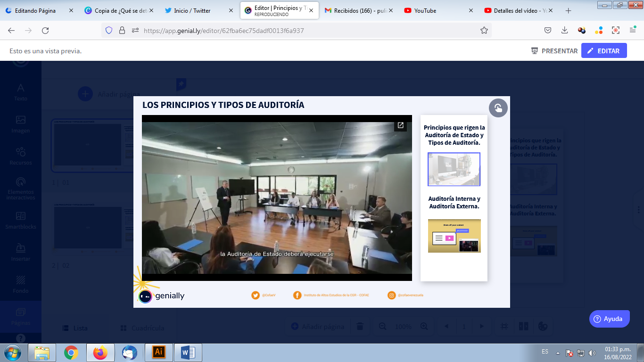Click the Twitter icon for @CofaeV
Image resolution: width=644 pixels, height=362 pixels.
tap(255, 295)
